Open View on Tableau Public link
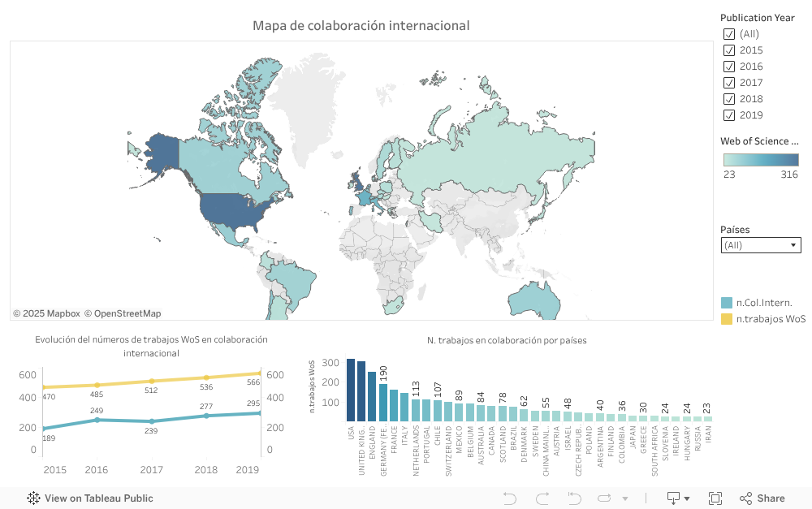Image resolution: width=812 pixels, height=509 pixels. (98, 498)
